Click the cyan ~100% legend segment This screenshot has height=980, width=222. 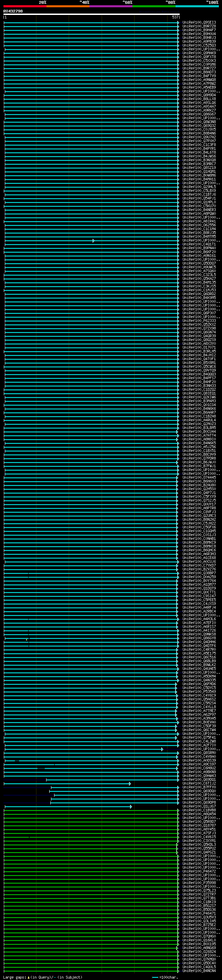(197, 6)
